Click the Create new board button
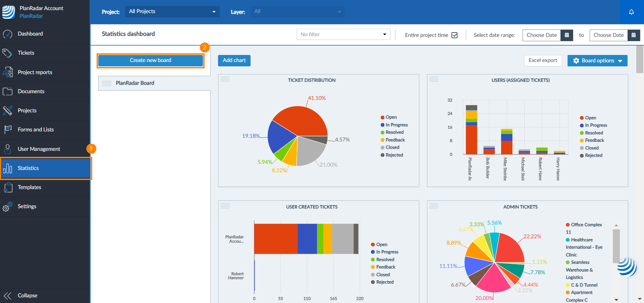 150,60
